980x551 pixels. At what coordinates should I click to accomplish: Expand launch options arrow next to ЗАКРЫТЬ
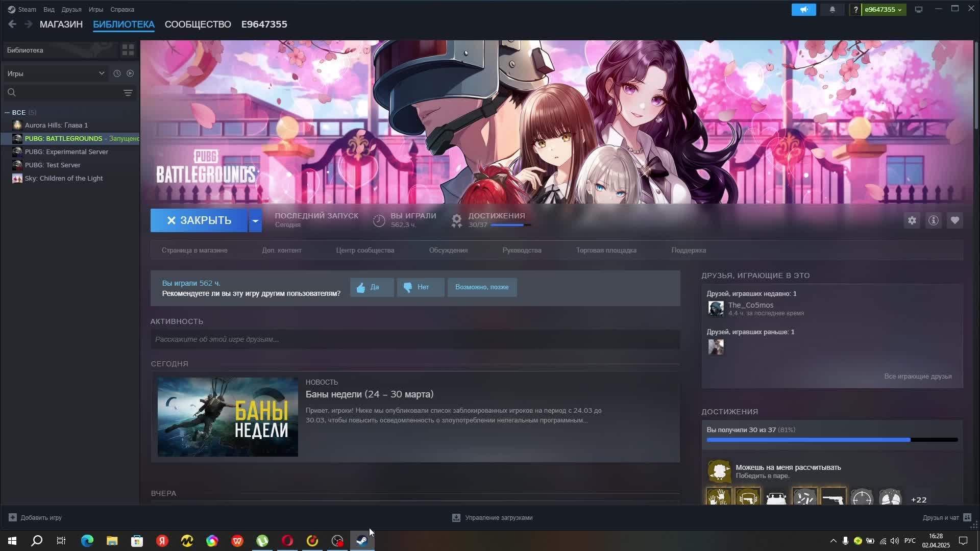coord(255,220)
